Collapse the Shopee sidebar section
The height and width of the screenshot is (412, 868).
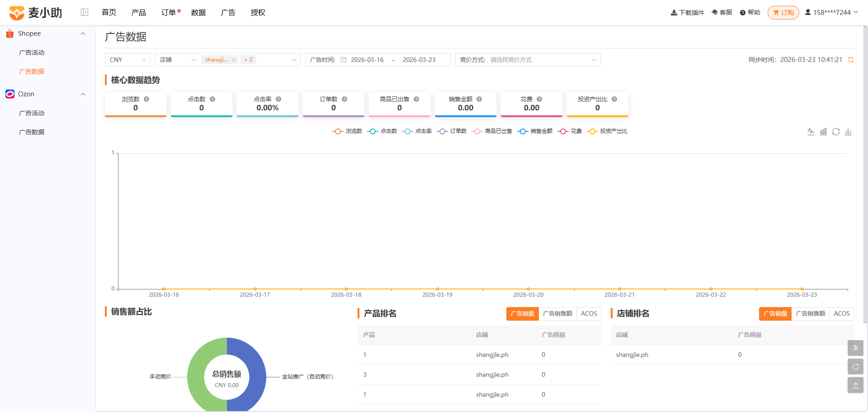point(83,33)
